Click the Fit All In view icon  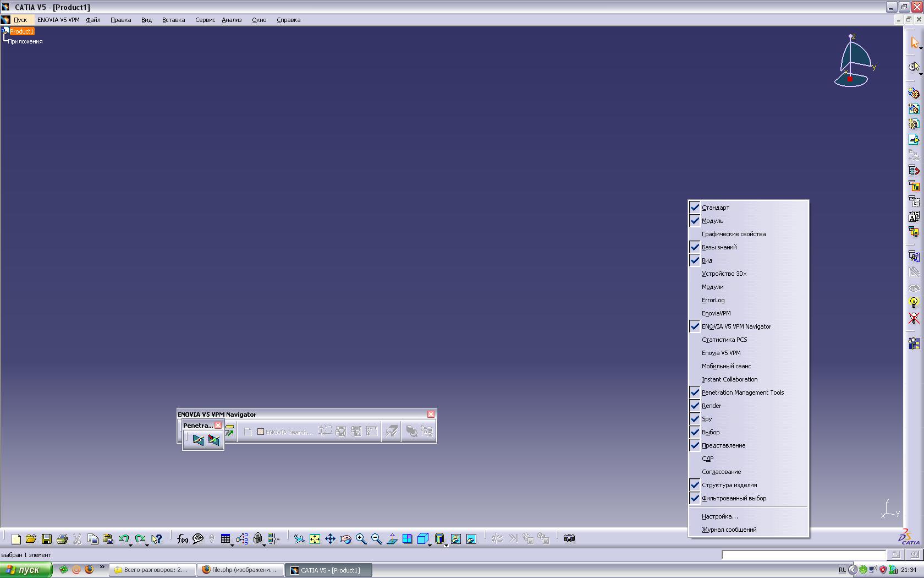(315, 539)
